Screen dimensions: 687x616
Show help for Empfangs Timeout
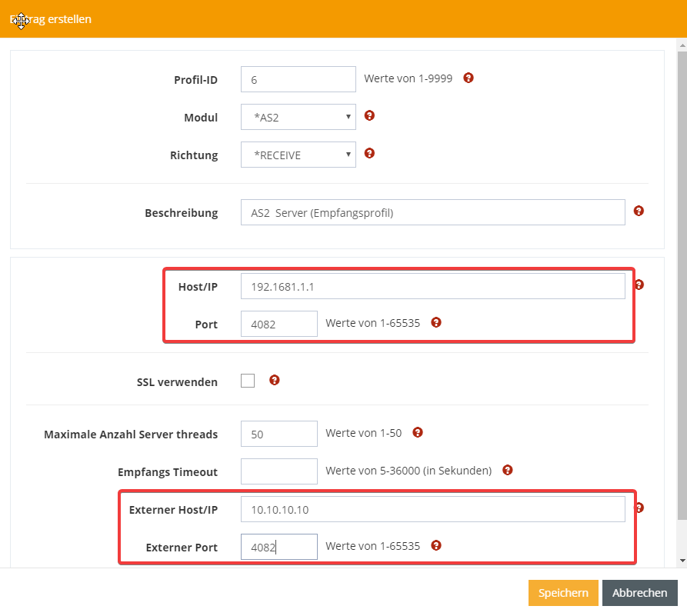(508, 470)
